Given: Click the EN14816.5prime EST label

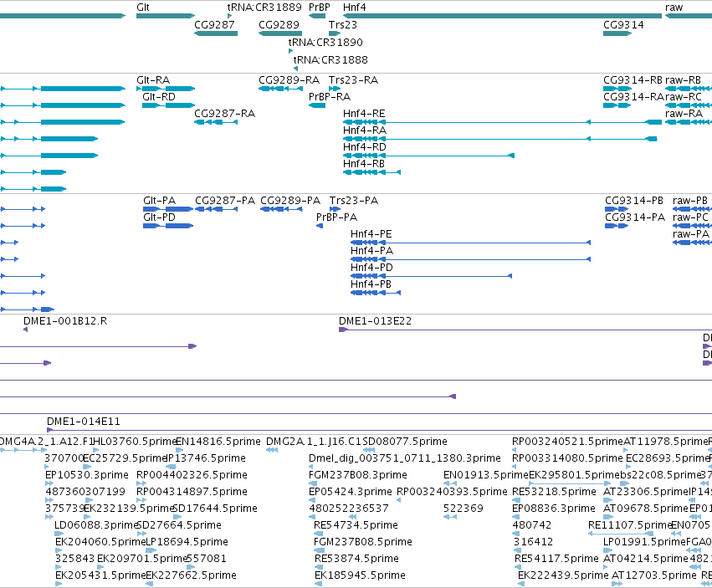Looking at the screenshot, I should [x=218, y=442].
